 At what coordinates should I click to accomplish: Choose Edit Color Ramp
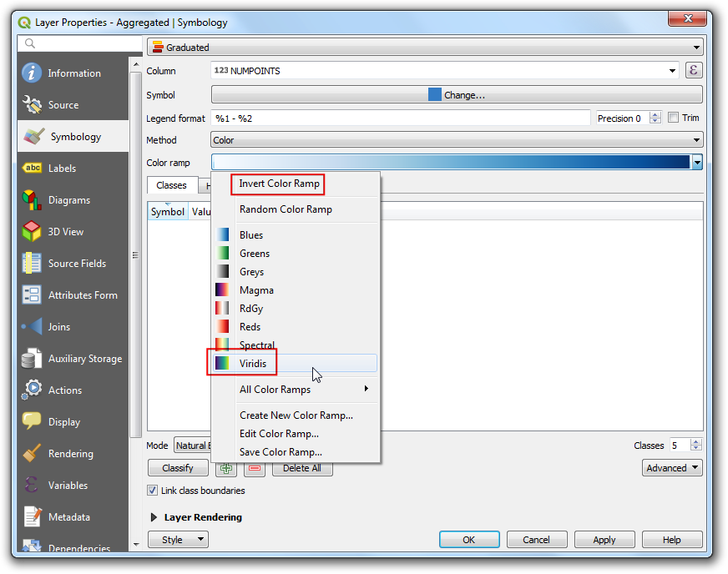[296, 433]
